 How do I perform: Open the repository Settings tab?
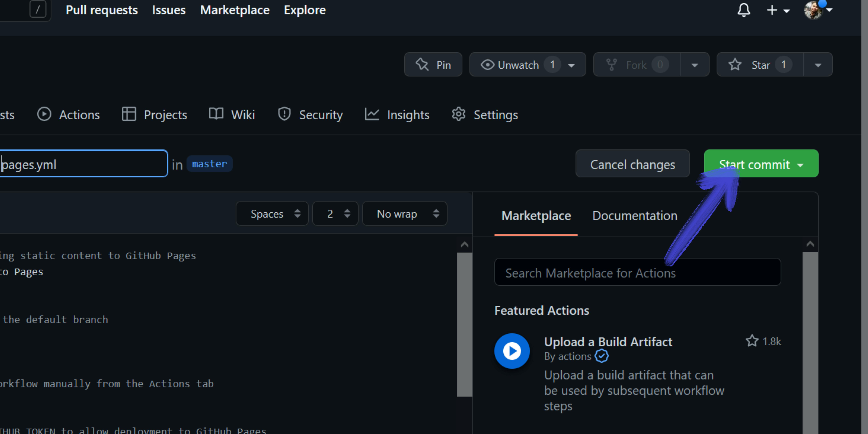tap(485, 115)
